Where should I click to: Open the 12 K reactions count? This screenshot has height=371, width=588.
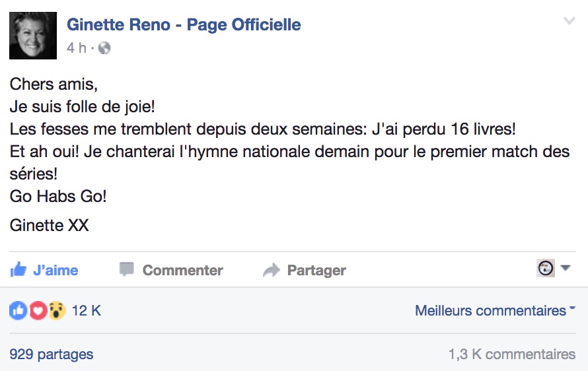tap(87, 311)
